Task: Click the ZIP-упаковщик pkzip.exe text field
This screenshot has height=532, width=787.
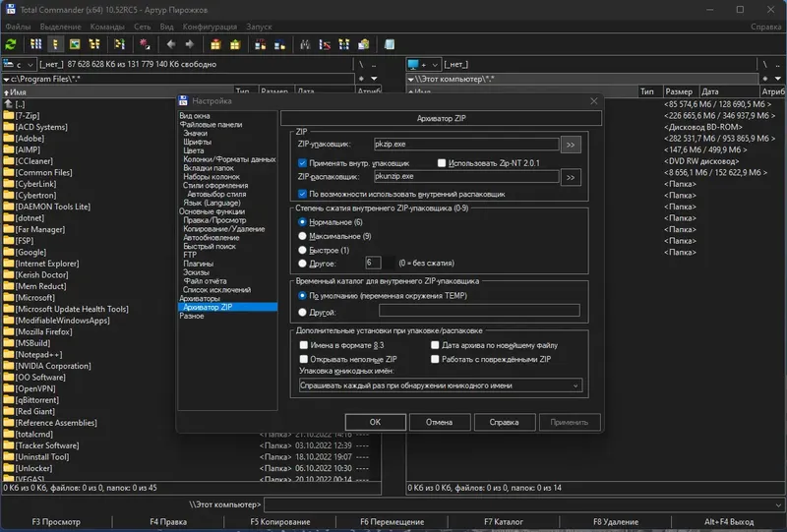Action: (x=464, y=145)
